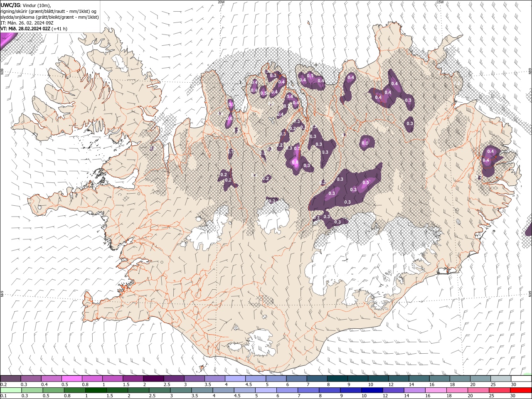This screenshot has height=399, width=532.
Task: Click the '15W' longitude label
Action: click(x=440, y=2)
